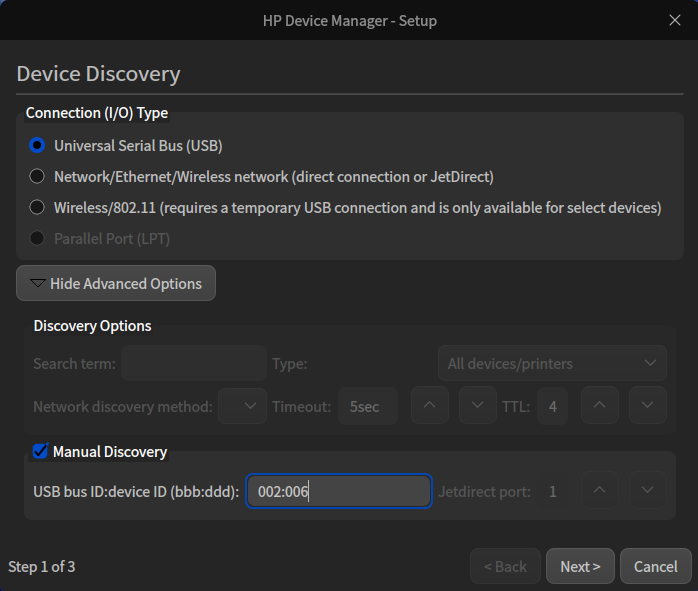Click the HP Device Manager - Setup title
This screenshot has width=698, height=591.
350,20
